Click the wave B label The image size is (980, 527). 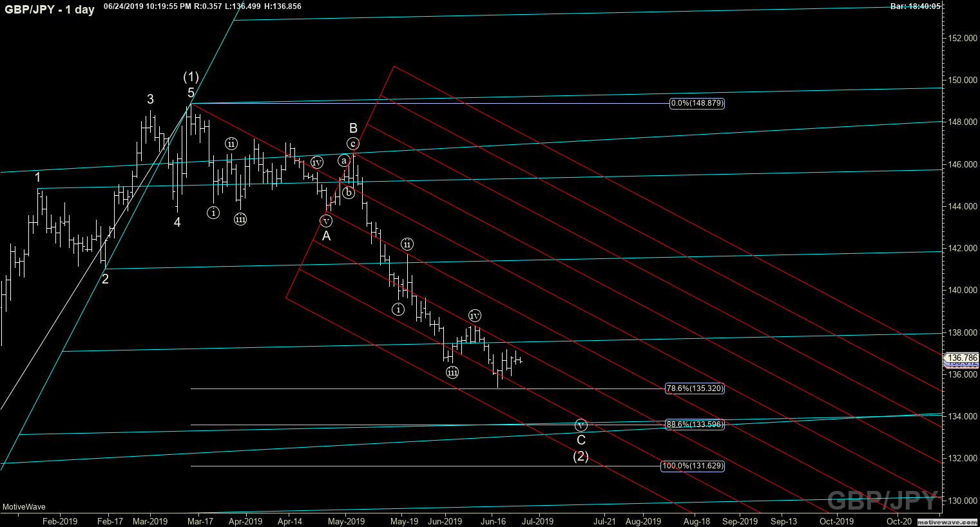point(353,128)
